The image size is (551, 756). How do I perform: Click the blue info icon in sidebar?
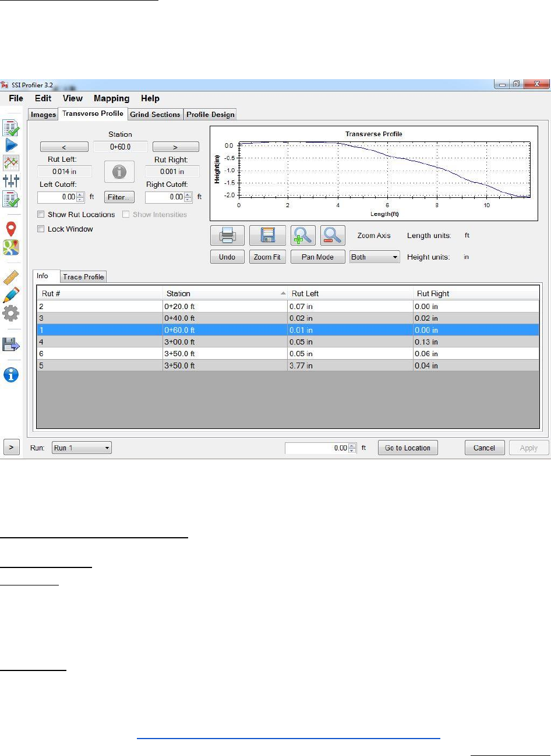point(11,375)
